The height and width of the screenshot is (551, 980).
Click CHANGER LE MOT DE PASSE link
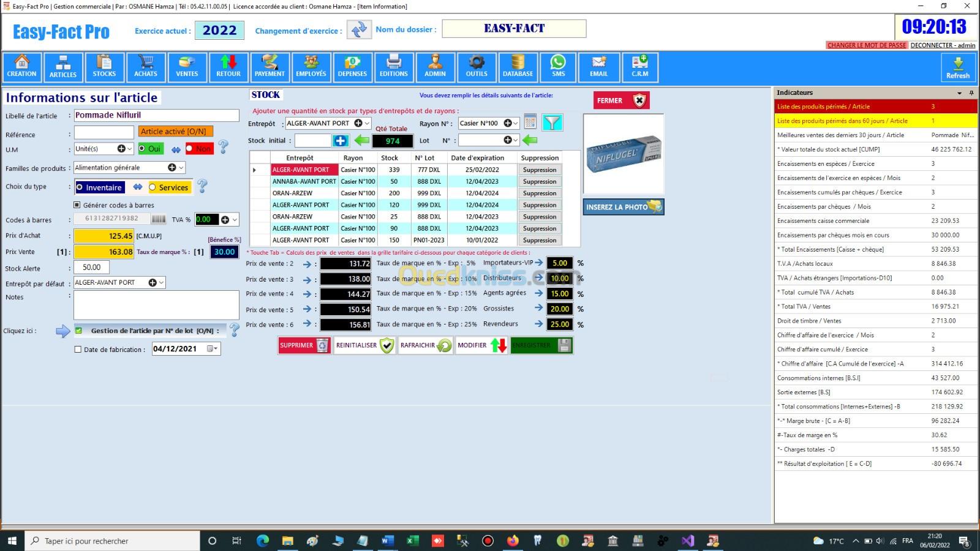(x=866, y=45)
